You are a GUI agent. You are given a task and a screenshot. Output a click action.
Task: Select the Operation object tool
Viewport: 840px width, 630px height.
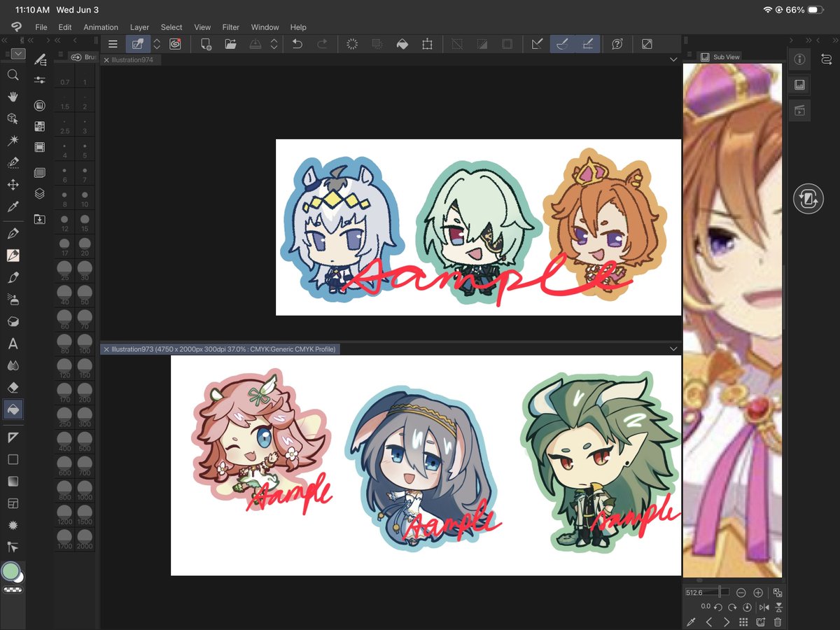(x=13, y=118)
